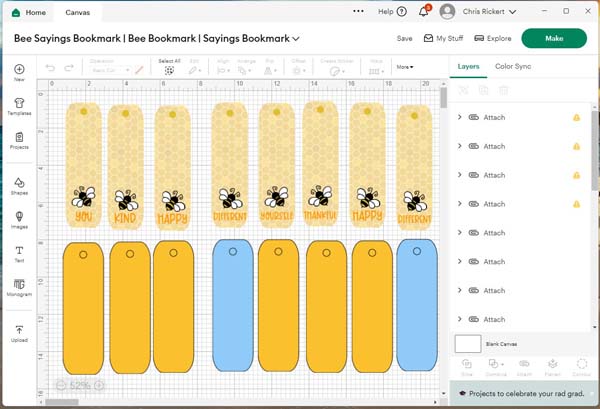Image resolution: width=600 pixels, height=409 pixels.
Task: Click the Redo arrow
Action: coord(69,68)
